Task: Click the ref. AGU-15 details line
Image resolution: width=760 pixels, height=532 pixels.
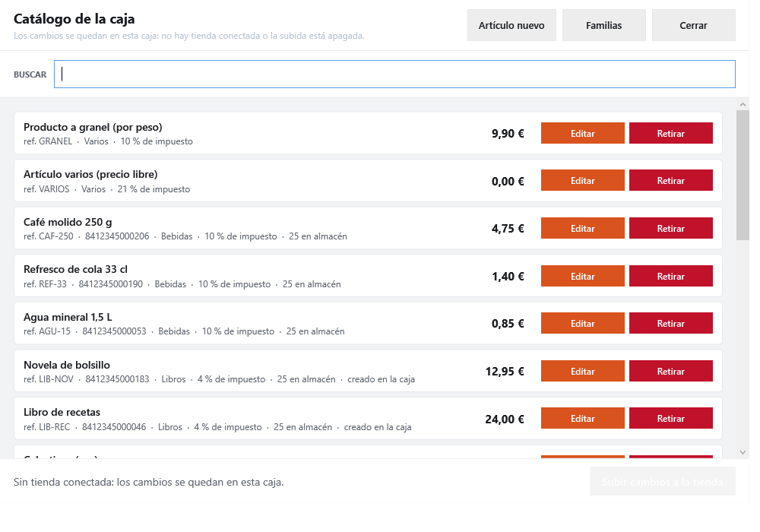Action: tap(184, 331)
